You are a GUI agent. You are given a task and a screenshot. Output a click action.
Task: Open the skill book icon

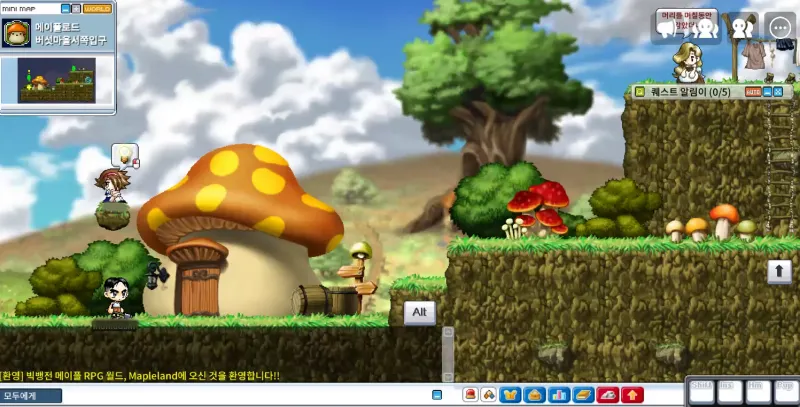pos(583,395)
